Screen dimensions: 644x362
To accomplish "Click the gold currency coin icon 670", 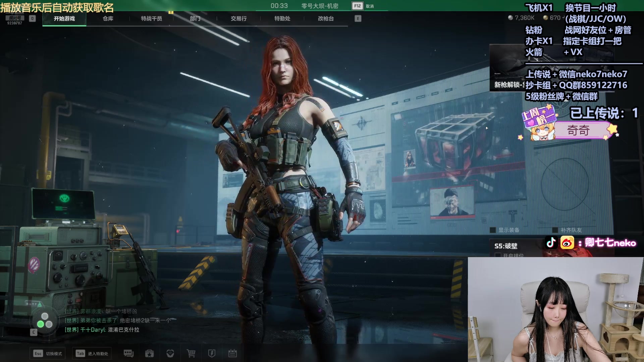I will pos(545,18).
